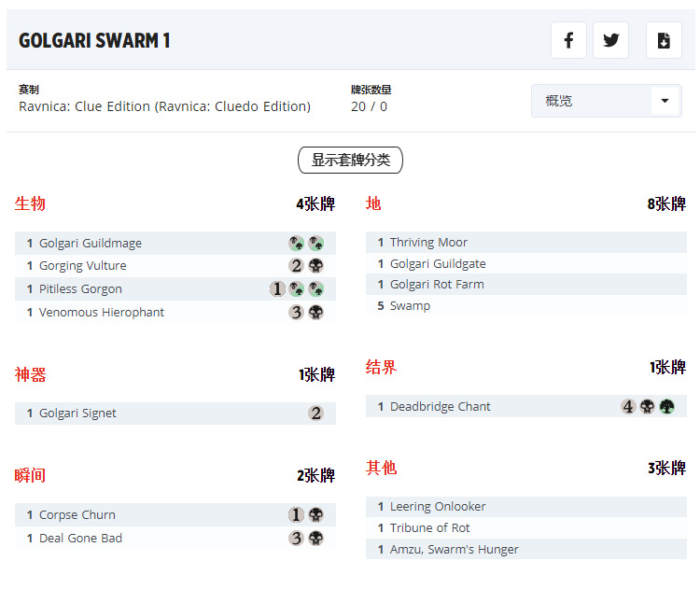Click the dropdown arrow next to 概览
This screenshot has width=700, height=589.
tap(665, 101)
